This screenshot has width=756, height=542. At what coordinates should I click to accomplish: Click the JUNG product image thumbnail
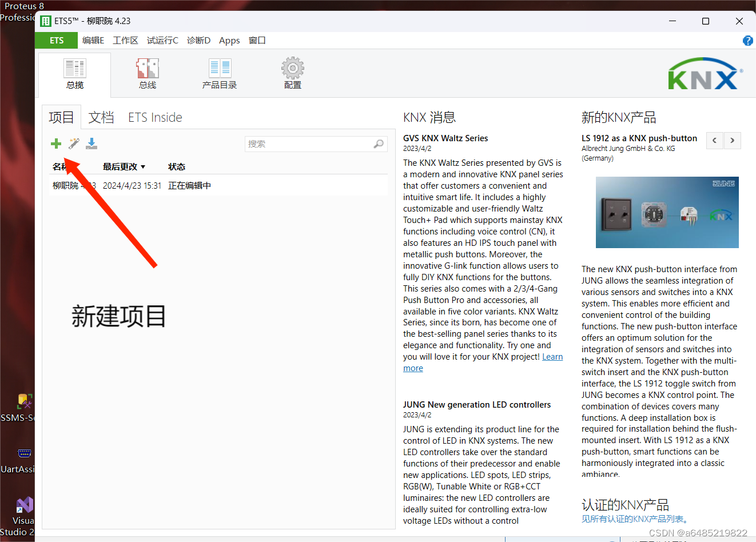pos(667,212)
